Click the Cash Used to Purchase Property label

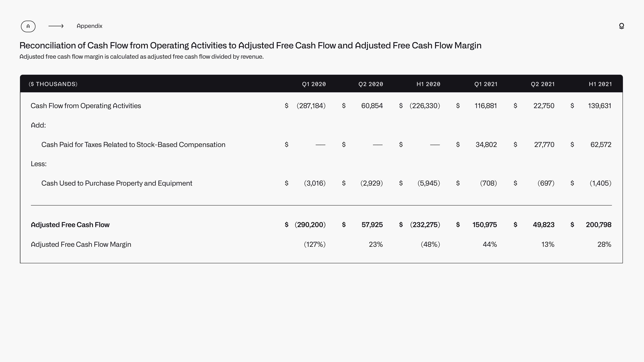point(117,183)
